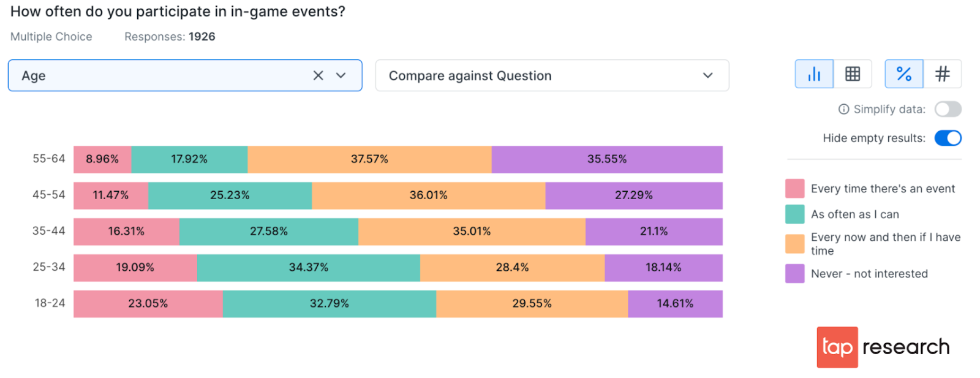Screen dimensions: 980x378
Task: Click the 25-34 bar segment showing 34.37%
Action: [x=308, y=268]
